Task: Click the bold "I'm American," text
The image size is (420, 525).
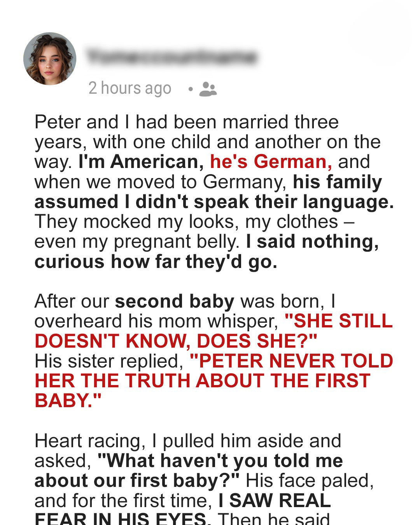Action: point(141,162)
